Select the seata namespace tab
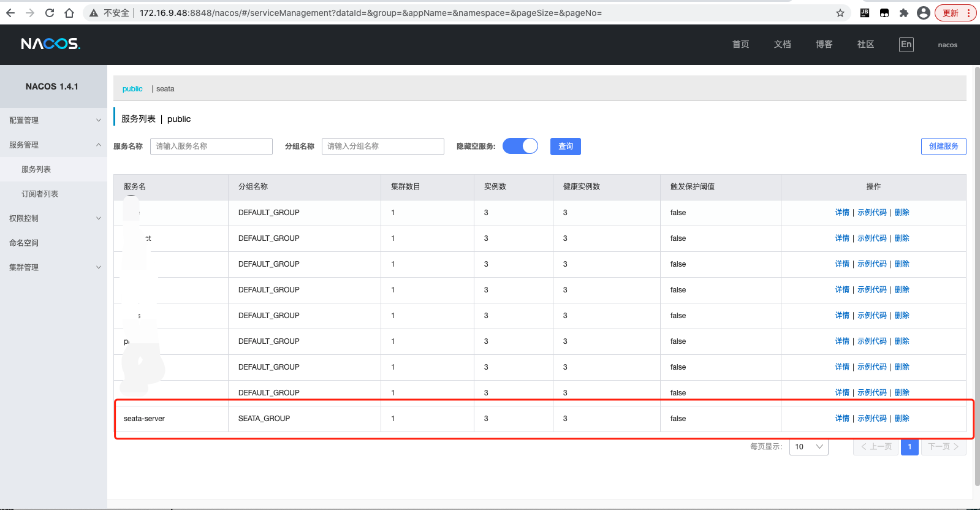Image resolution: width=980 pixels, height=510 pixels. (165, 89)
